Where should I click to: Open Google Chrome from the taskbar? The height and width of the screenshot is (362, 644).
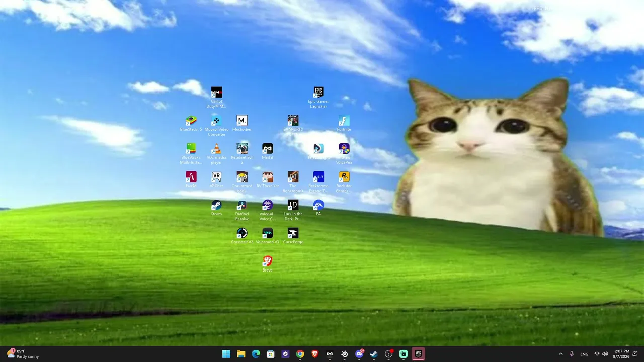[300, 354]
